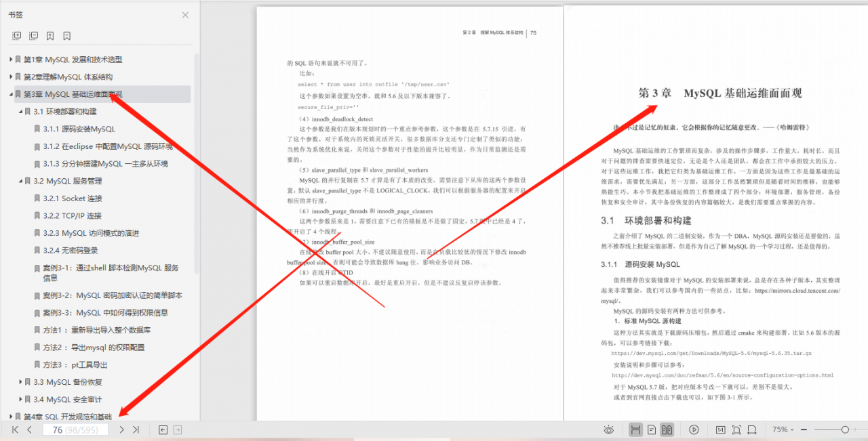Open the 75% zoom dropdown

783,429
